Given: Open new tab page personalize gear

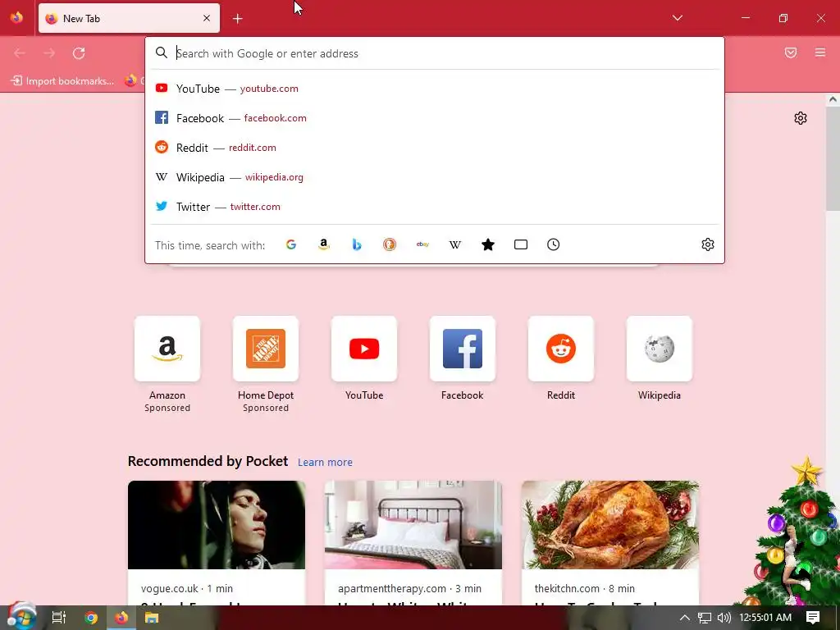Looking at the screenshot, I should pyautogui.click(x=801, y=118).
